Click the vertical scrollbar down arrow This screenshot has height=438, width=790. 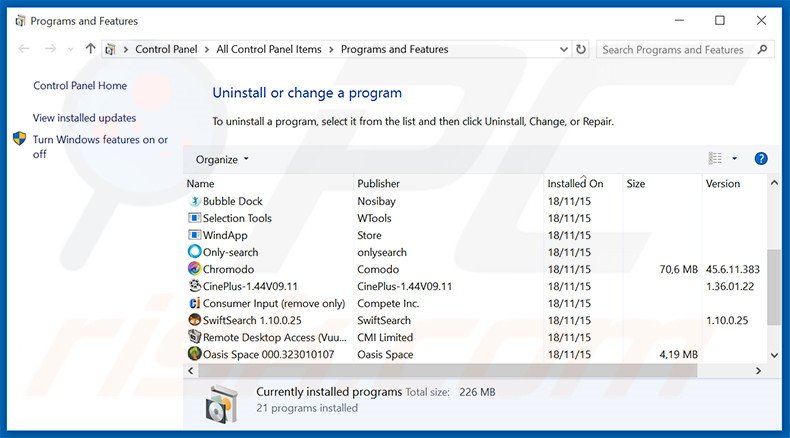click(x=774, y=355)
